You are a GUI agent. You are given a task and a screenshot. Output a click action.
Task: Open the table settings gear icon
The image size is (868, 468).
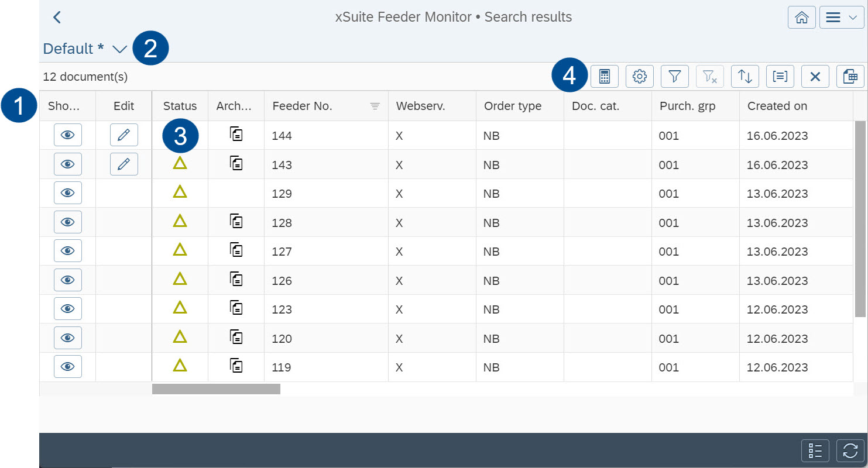click(639, 76)
